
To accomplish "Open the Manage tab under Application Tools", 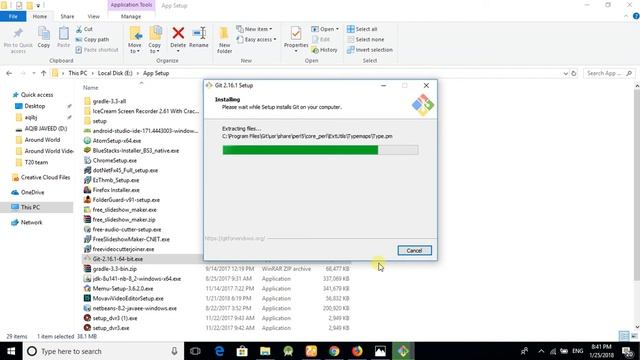I will coord(131,16).
